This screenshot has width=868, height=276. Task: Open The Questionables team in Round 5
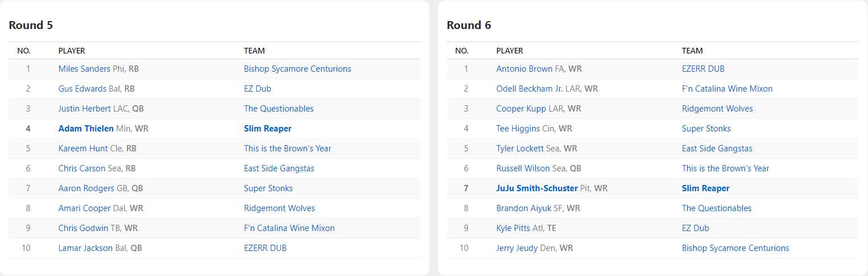tap(279, 109)
